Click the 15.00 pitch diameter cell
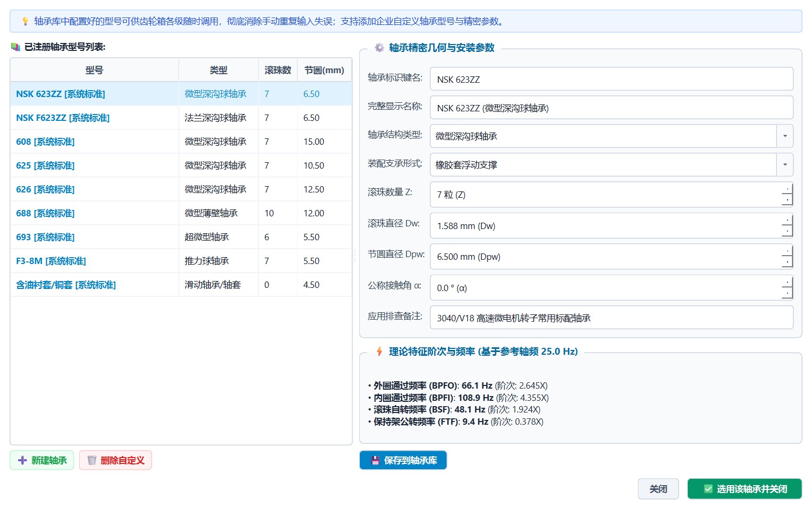 click(324, 142)
